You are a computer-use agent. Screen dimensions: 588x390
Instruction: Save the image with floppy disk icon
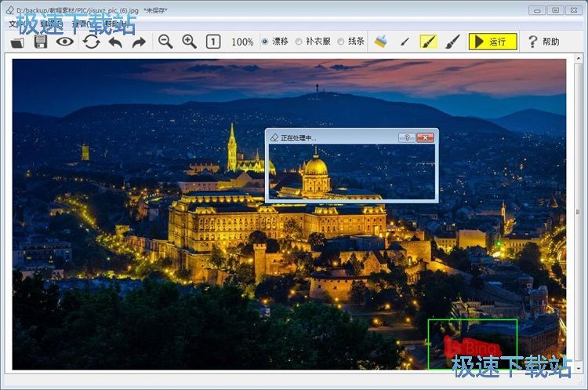[41, 42]
